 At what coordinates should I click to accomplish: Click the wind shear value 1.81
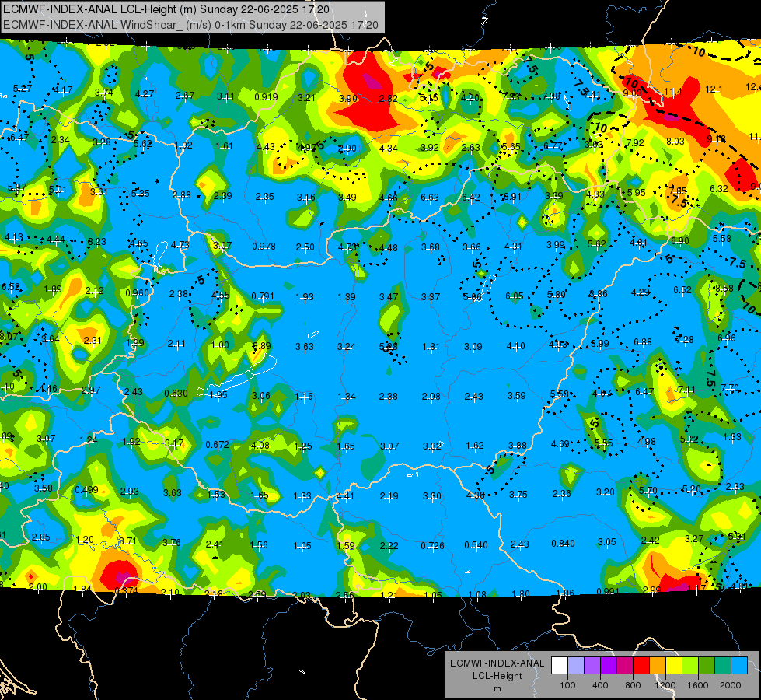(431, 347)
